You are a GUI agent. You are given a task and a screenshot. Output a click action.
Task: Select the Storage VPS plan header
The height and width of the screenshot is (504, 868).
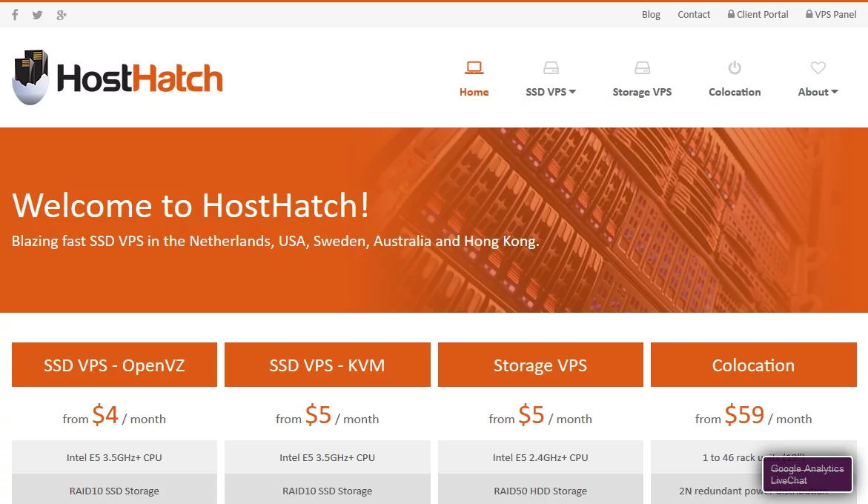540,365
